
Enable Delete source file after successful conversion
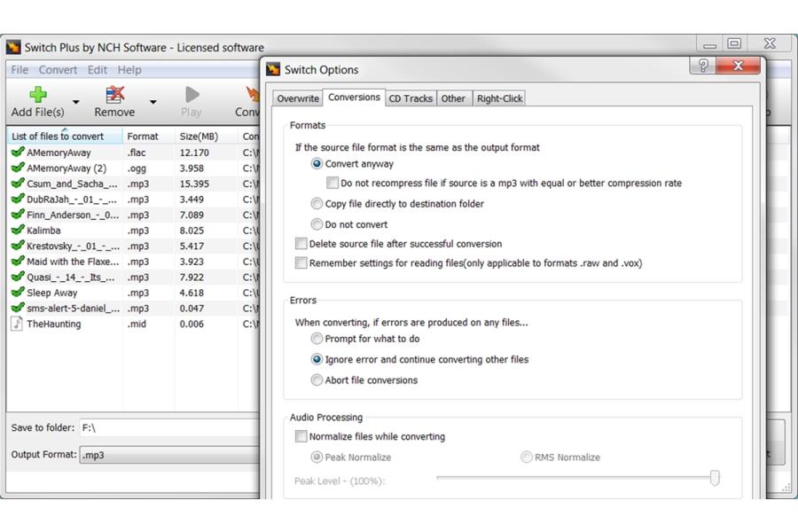[301, 243]
